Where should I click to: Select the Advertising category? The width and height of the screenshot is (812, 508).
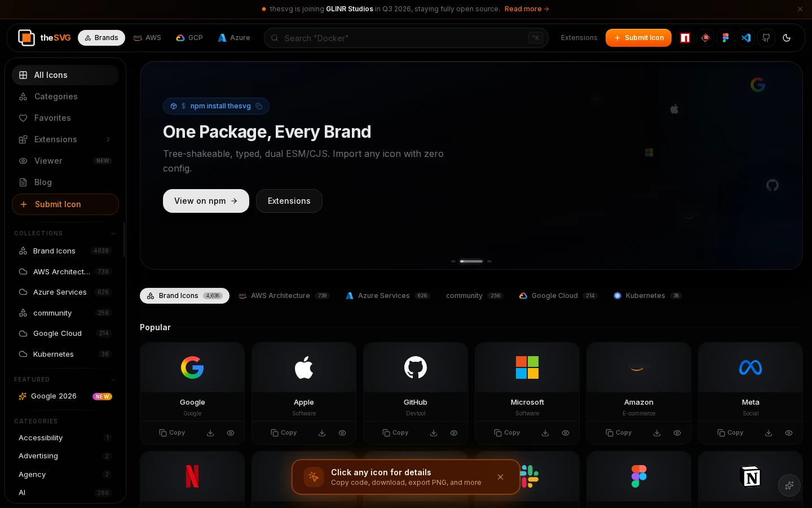pos(65,456)
